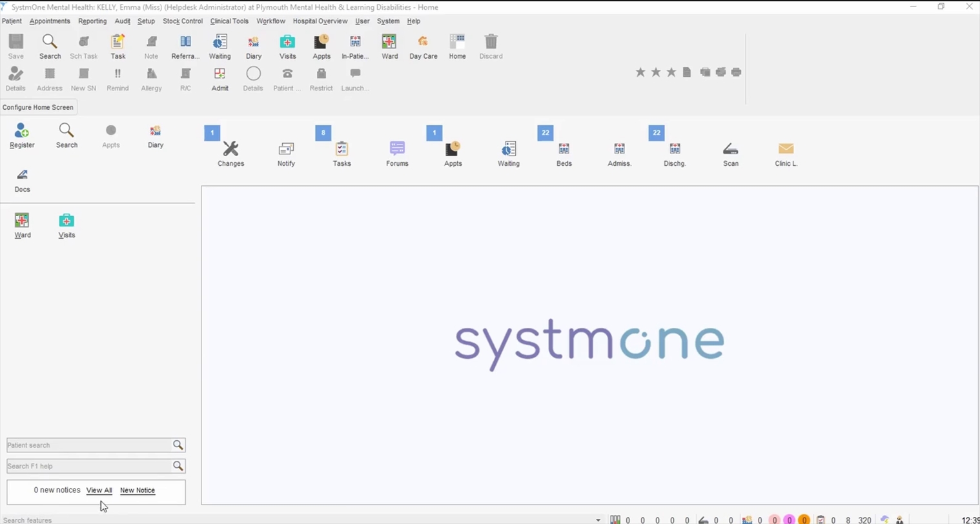Open the Referrals toolbar icon
This screenshot has width=980, height=524.
tap(185, 46)
